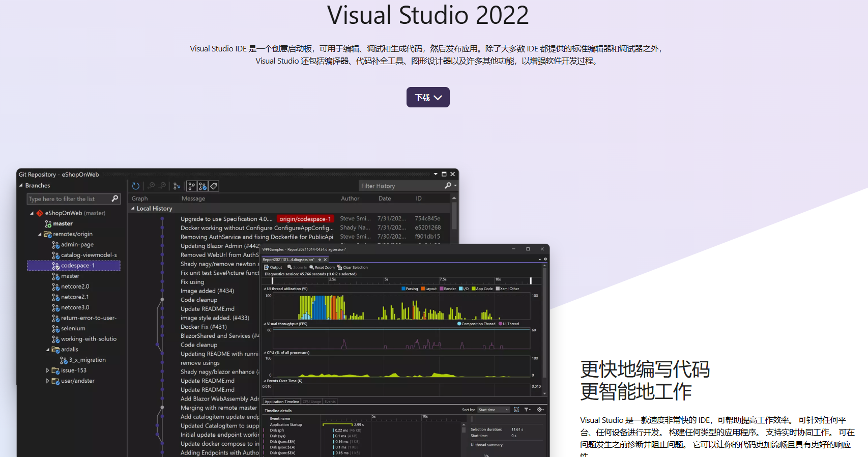Click the Output button label
The width and height of the screenshot is (868, 457).
pos(276,267)
